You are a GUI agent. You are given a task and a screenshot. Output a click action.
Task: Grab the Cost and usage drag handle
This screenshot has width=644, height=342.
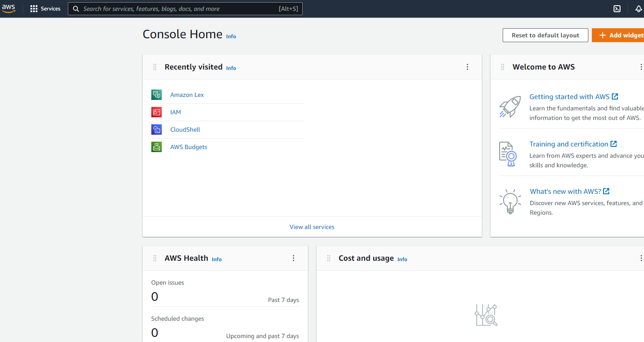click(x=329, y=258)
